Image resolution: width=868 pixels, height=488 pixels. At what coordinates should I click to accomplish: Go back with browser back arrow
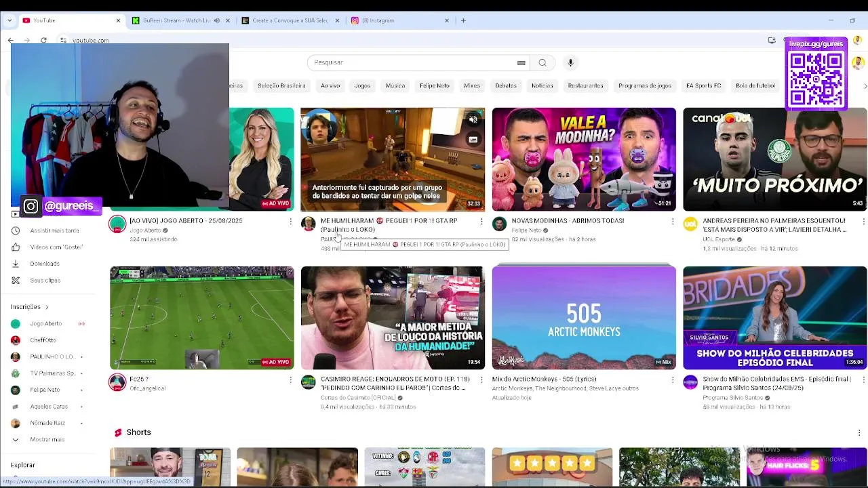point(11,41)
